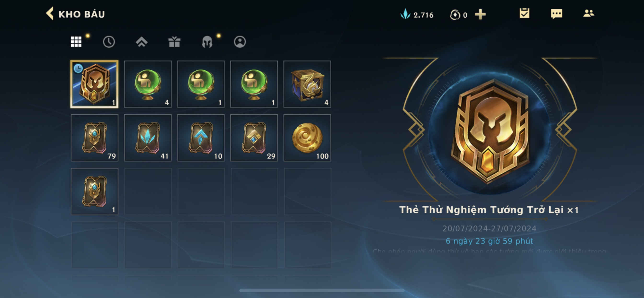Select the blue crystal card with quantity 41
The width and height of the screenshot is (644, 298).
click(148, 138)
